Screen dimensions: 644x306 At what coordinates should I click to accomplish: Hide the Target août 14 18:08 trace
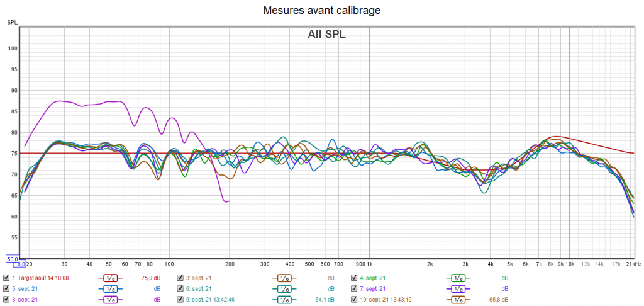pos(6,278)
